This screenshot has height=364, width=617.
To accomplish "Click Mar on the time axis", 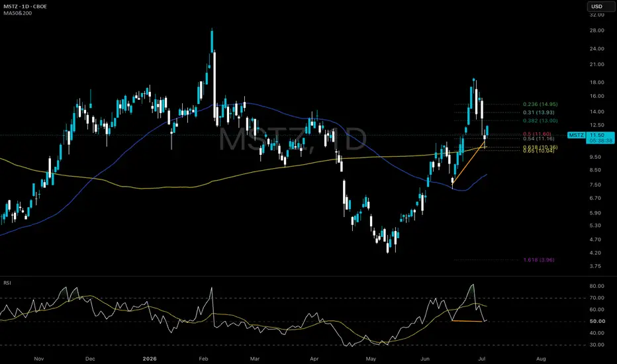I will [x=255, y=359].
